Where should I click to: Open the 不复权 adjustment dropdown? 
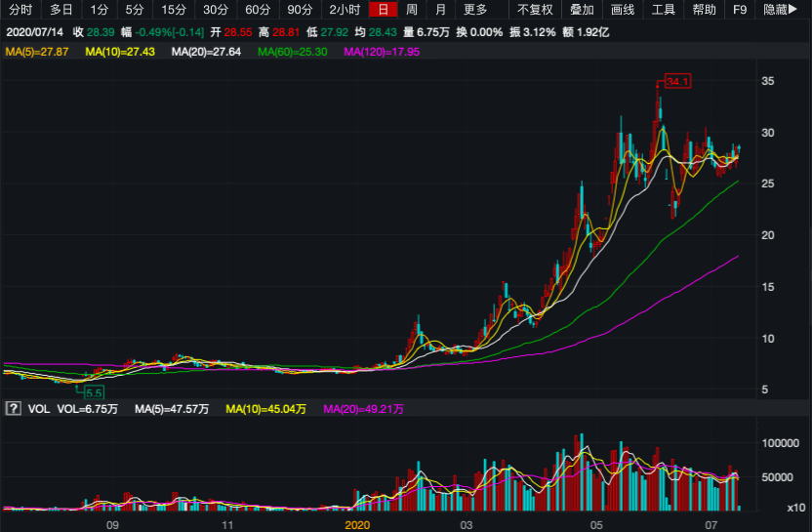click(535, 10)
